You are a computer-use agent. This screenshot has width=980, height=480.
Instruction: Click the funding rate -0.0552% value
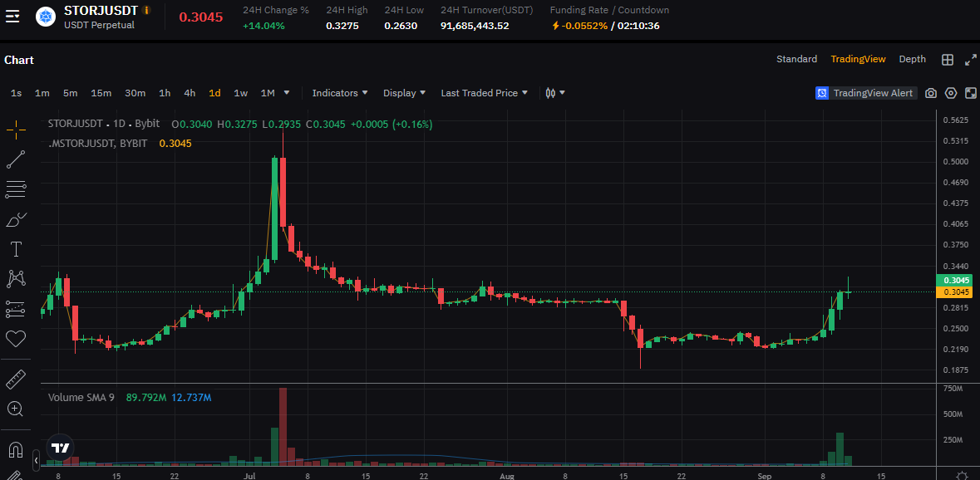pyautogui.click(x=585, y=26)
